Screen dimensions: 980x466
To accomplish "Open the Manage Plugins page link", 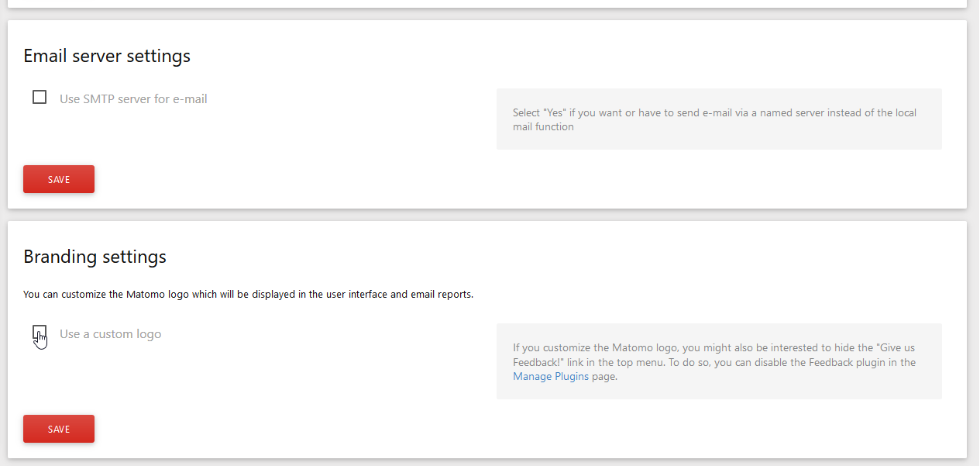I will click(x=551, y=377).
